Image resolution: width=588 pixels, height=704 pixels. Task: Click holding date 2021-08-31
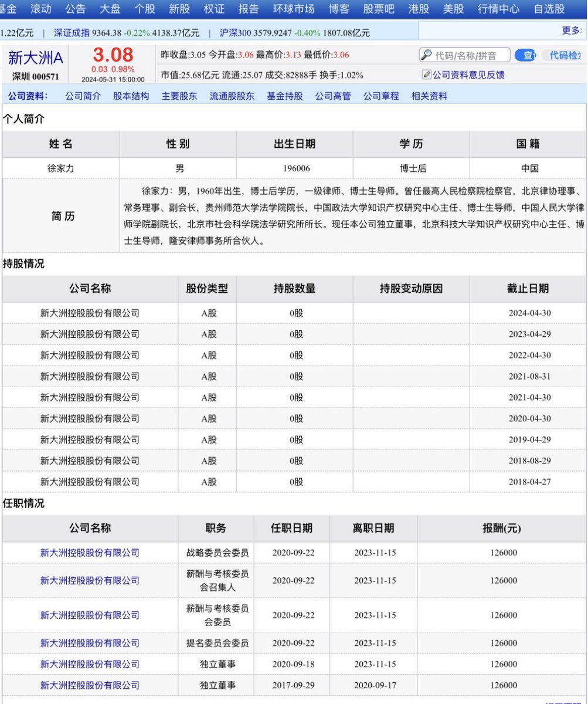(530, 377)
